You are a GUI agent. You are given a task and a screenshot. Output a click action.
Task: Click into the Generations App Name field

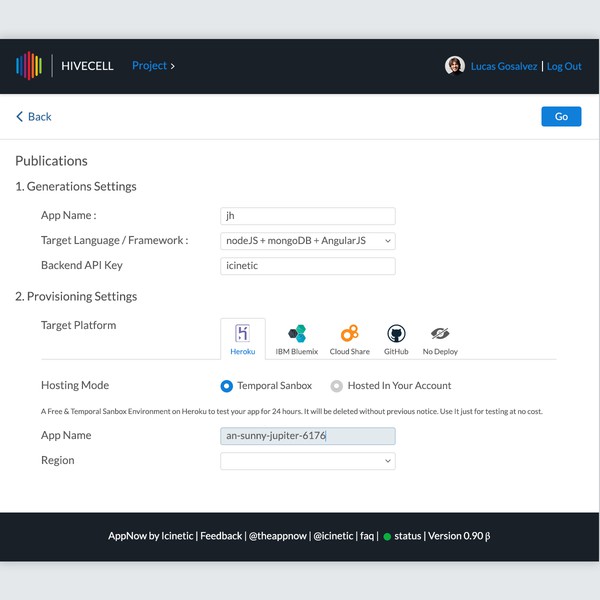tap(308, 216)
